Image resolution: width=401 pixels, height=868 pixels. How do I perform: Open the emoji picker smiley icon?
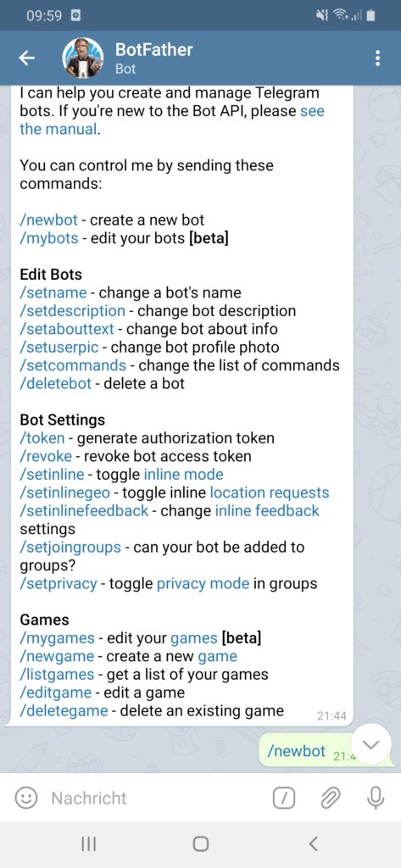point(25,798)
